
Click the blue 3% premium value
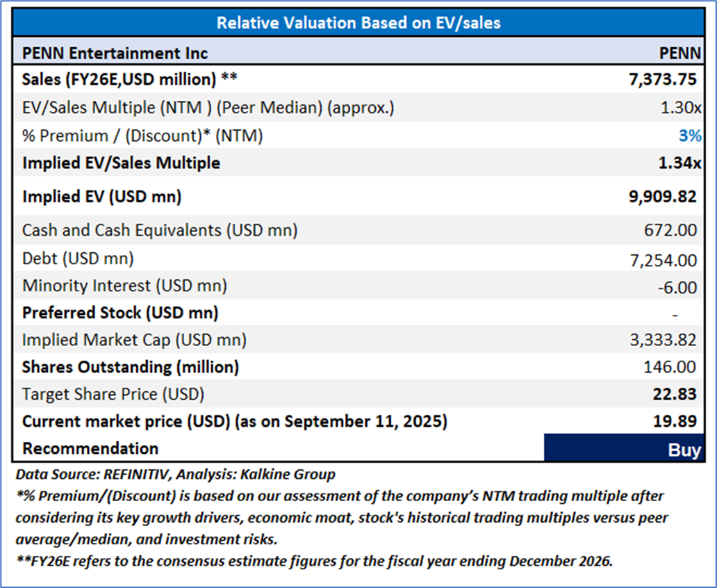point(690,136)
